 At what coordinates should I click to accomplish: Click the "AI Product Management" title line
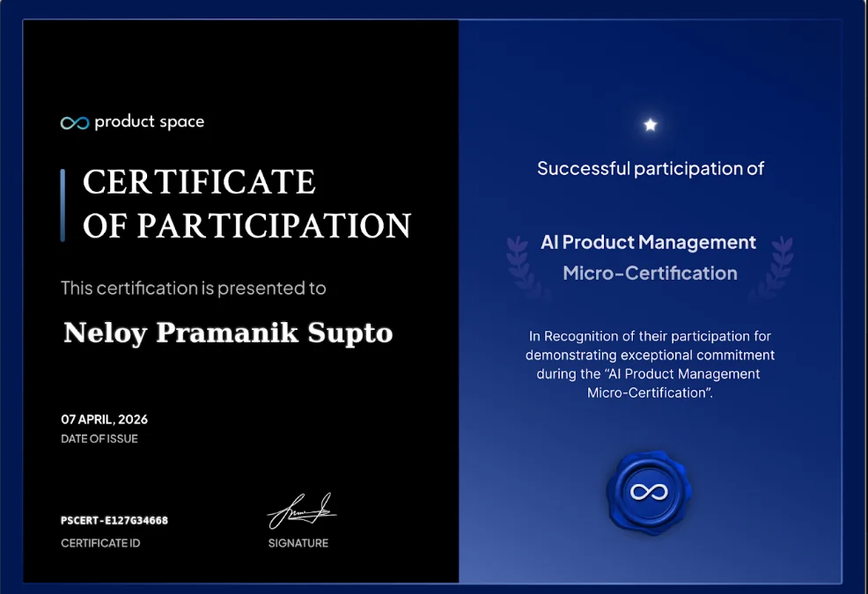click(648, 243)
